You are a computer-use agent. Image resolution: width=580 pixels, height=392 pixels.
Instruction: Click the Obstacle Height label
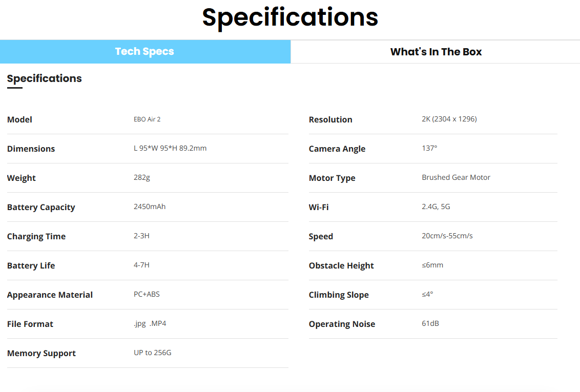pyautogui.click(x=341, y=265)
